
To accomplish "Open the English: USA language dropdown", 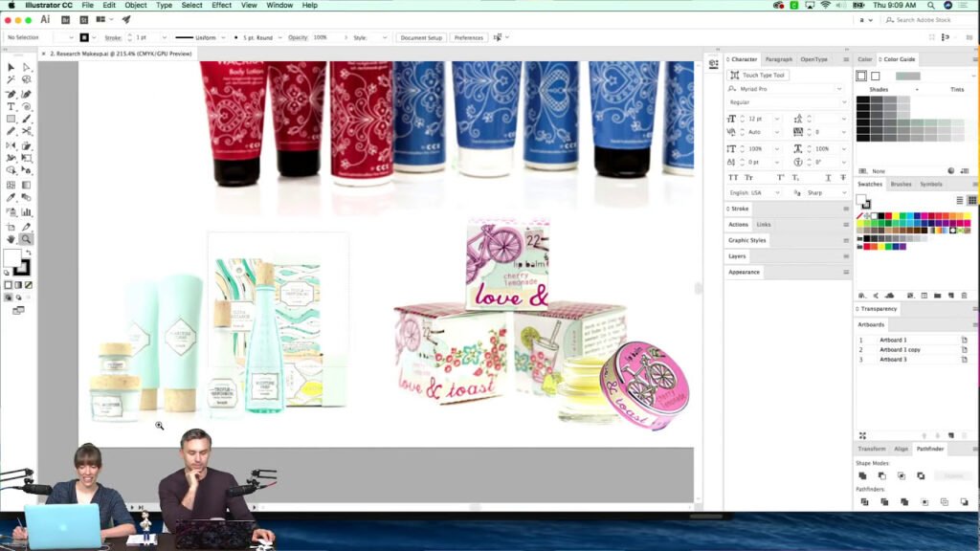I will [x=777, y=193].
